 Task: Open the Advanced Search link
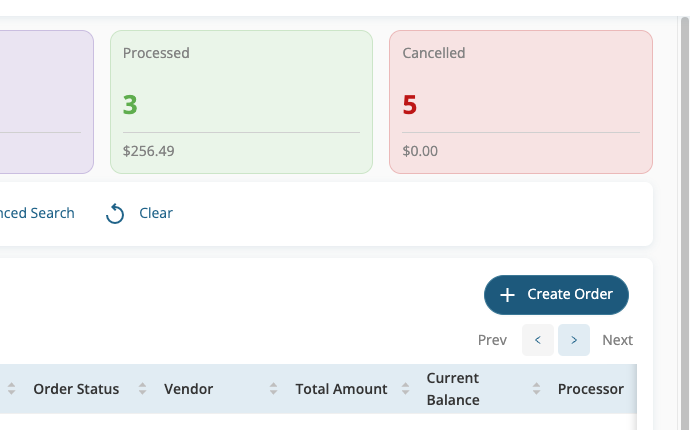point(37,213)
